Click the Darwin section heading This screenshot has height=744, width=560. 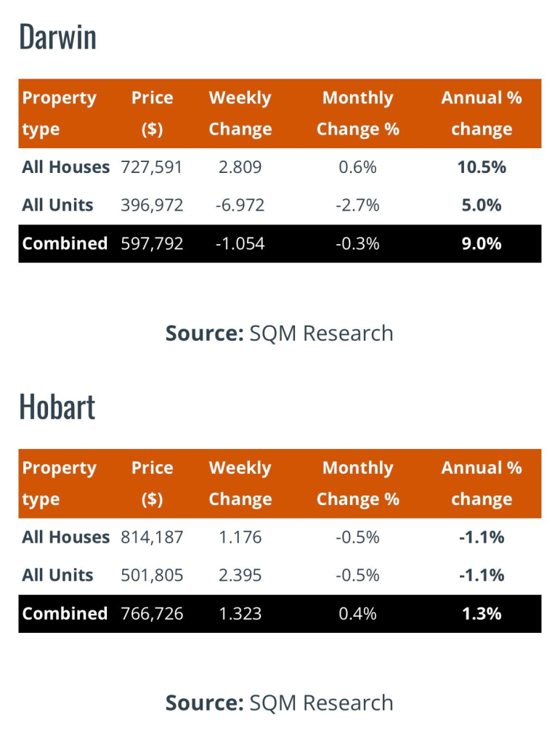click(x=57, y=36)
